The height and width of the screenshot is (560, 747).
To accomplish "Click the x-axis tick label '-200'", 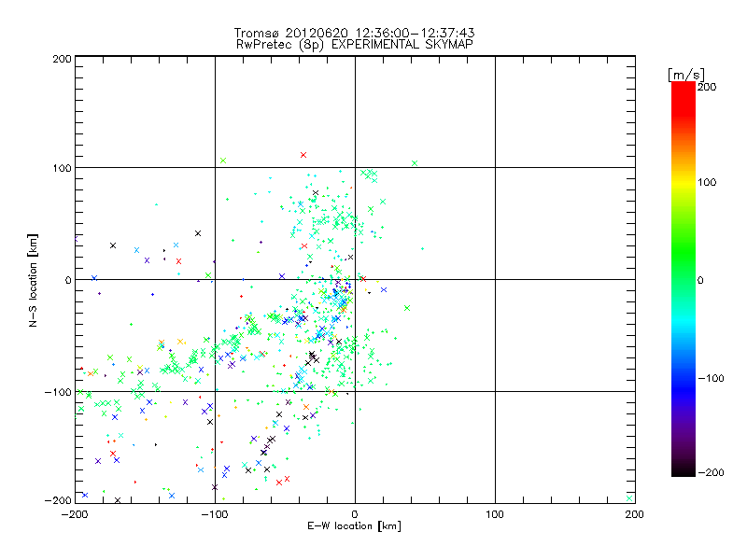I will (75, 514).
